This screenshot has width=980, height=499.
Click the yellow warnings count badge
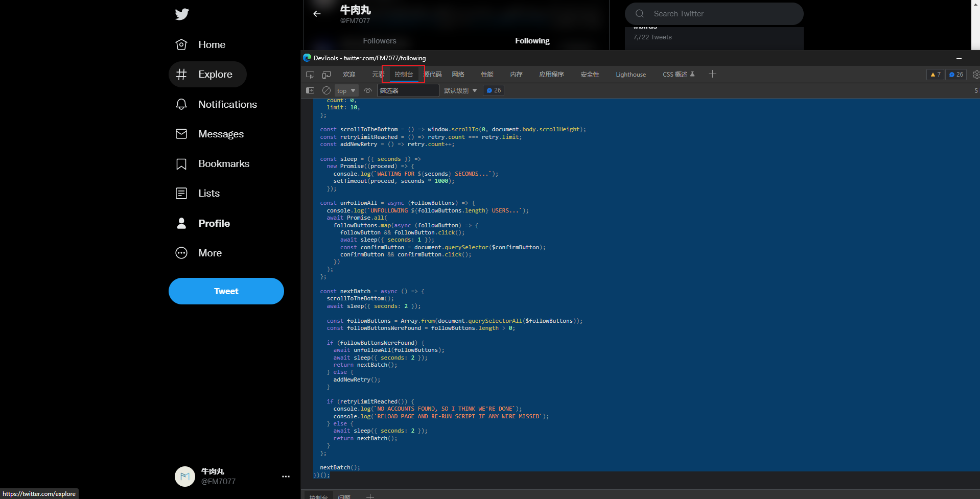pyautogui.click(x=935, y=75)
